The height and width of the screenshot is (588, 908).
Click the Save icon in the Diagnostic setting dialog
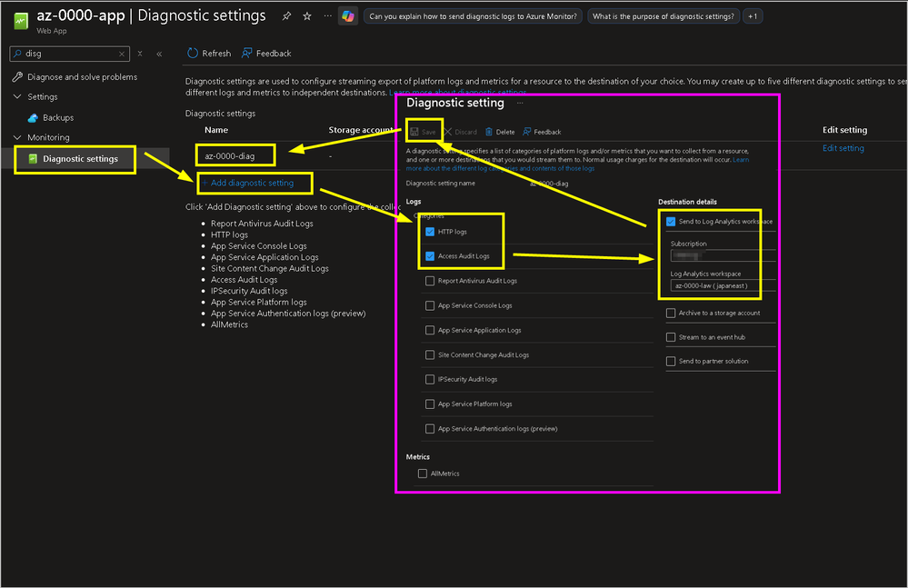click(415, 131)
